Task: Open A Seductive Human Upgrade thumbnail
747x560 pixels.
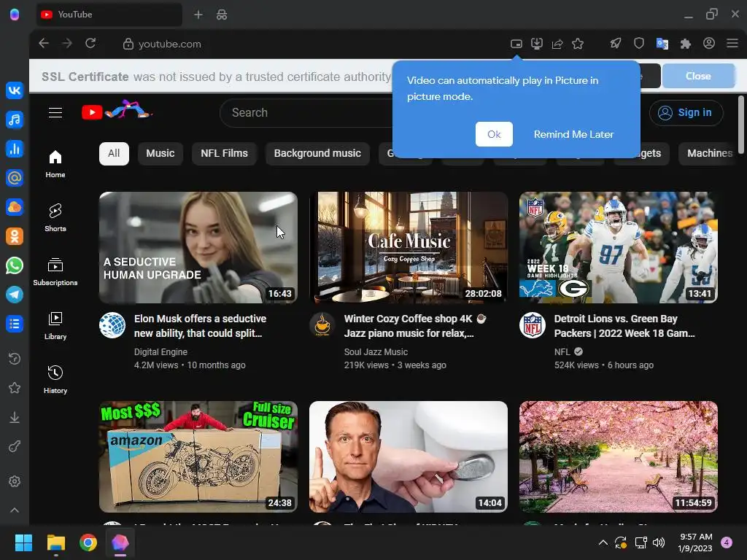Action: coord(198,248)
